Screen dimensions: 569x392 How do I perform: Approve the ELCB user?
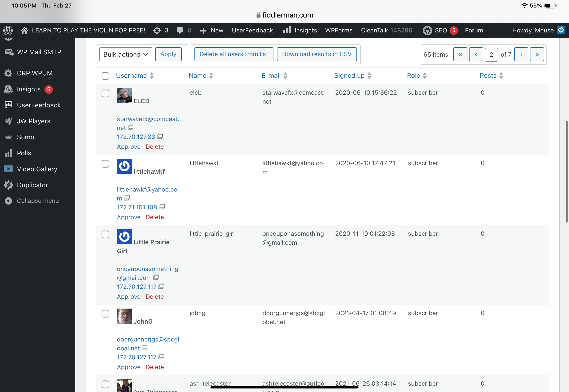(x=128, y=147)
